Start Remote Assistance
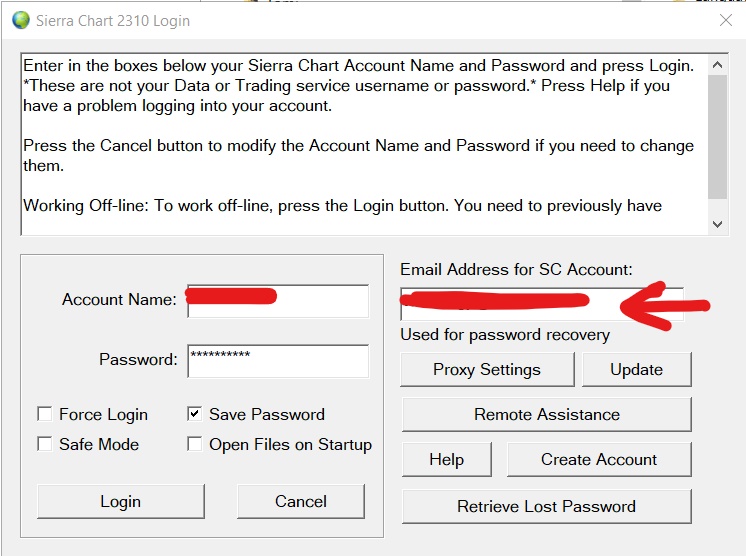The width and height of the screenshot is (746, 556). tap(547, 414)
